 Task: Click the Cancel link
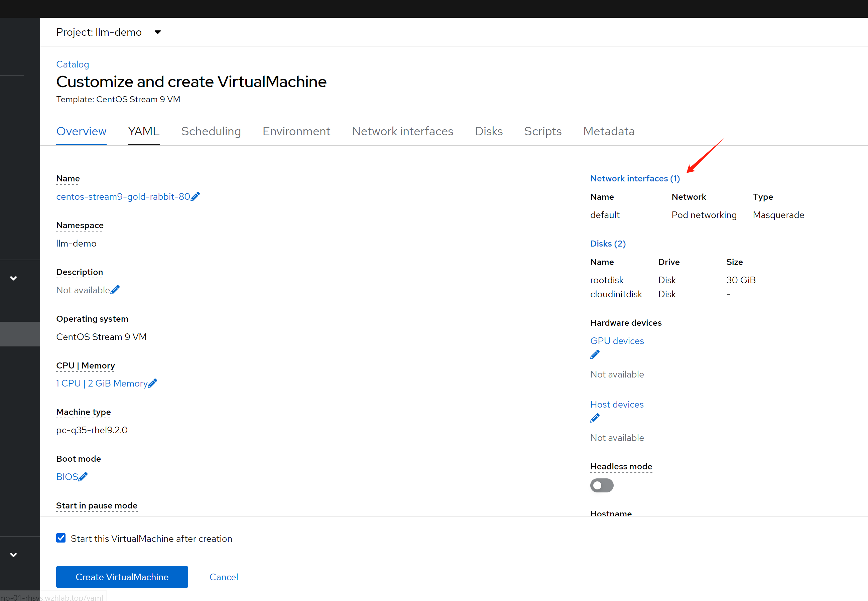[224, 577]
